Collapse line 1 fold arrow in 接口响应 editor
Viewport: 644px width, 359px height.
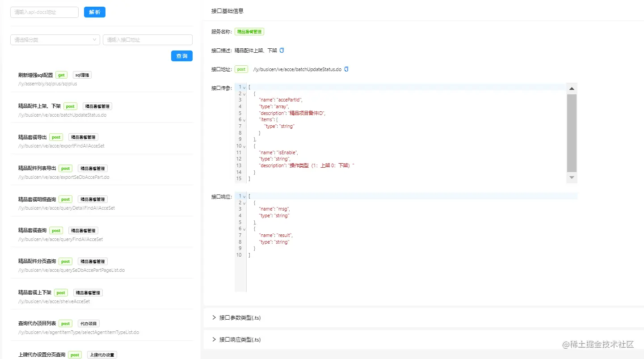click(244, 196)
